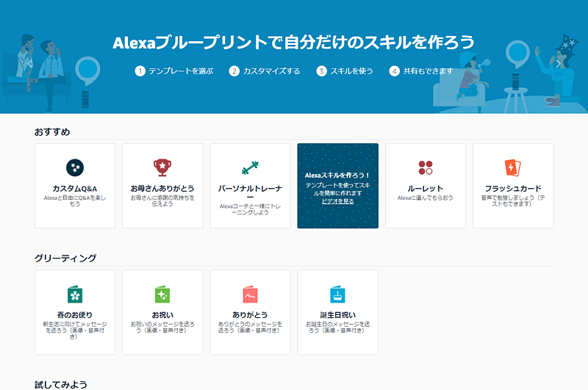Select the ありがとう greeting title
This screenshot has width=588, height=390.
250,315
